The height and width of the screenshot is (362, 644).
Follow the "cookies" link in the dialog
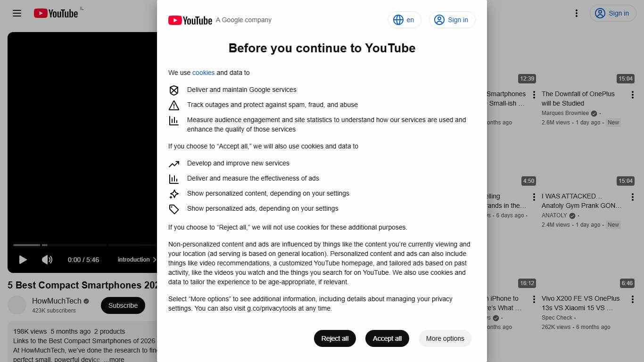click(x=203, y=73)
